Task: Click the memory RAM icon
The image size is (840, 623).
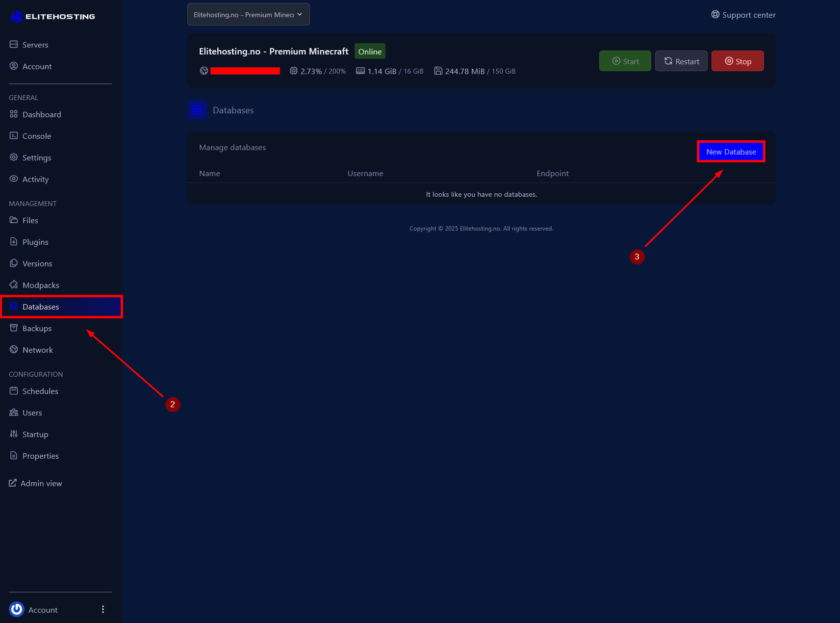Action: coord(360,71)
